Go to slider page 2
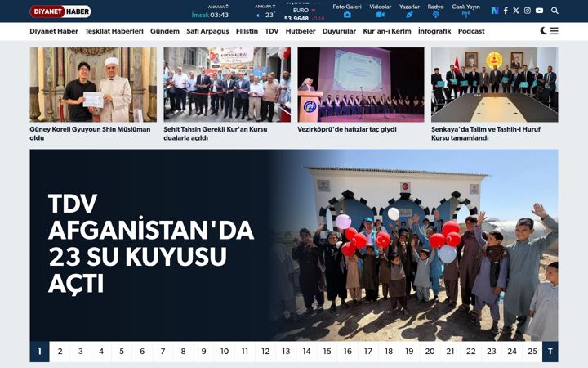Image resolution: width=588 pixels, height=368 pixels. tap(60, 352)
